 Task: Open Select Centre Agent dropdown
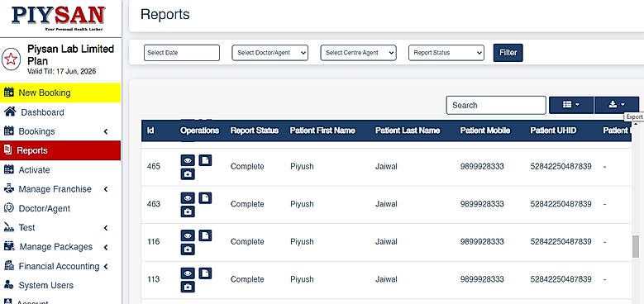click(x=358, y=53)
